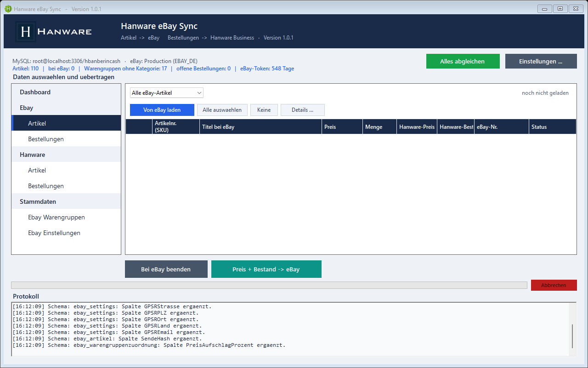This screenshot has height=368, width=588.
Task: Click header subtitle 'Artikel -> eBay'
Action: [x=140, y=38]
